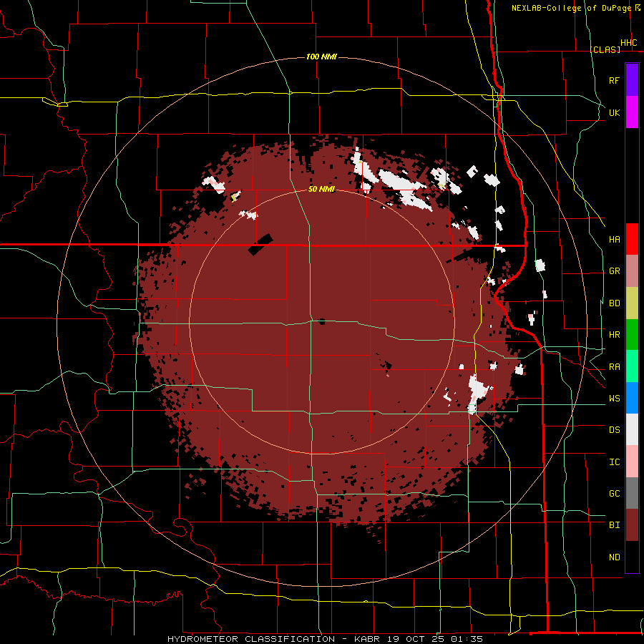Viewport: 644px width, 644px height.
Task: Select the red HA legend swatch
Action: (632, 239)
